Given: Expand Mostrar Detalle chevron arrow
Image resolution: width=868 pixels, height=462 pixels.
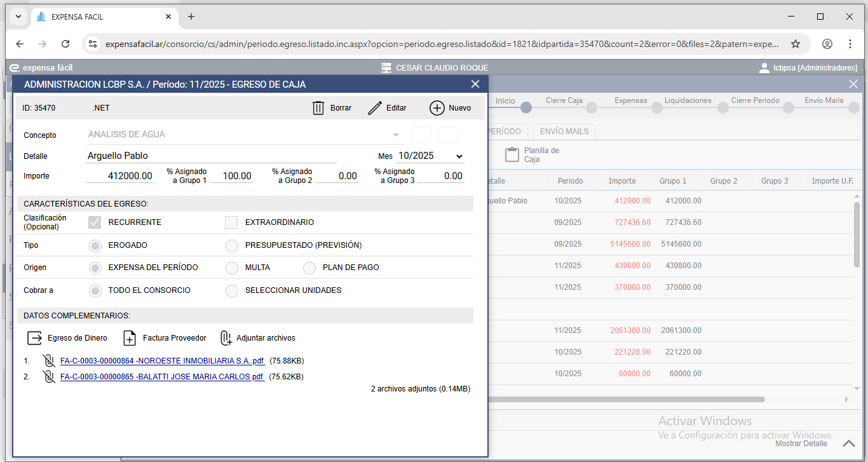Looking at the screenshot, I should [848, 444].
